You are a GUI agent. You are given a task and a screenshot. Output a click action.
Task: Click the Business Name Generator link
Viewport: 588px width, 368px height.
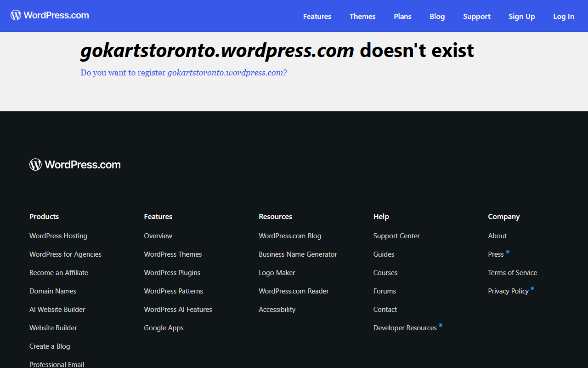click(298, 254)
